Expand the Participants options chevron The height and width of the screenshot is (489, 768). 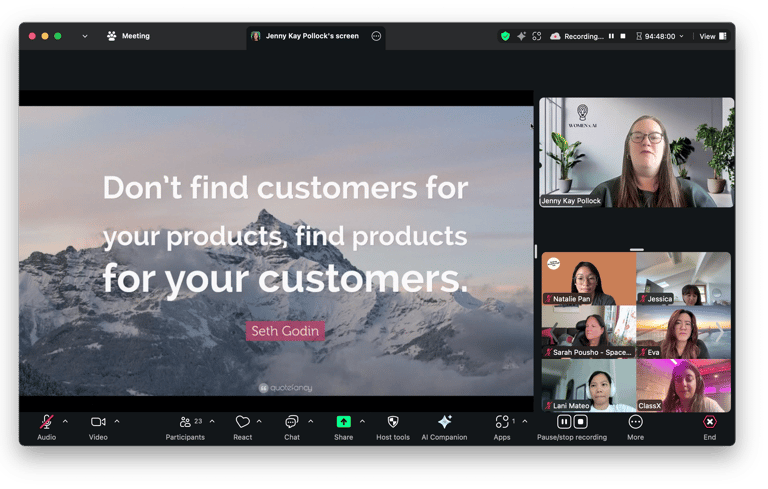coord(212,422)
